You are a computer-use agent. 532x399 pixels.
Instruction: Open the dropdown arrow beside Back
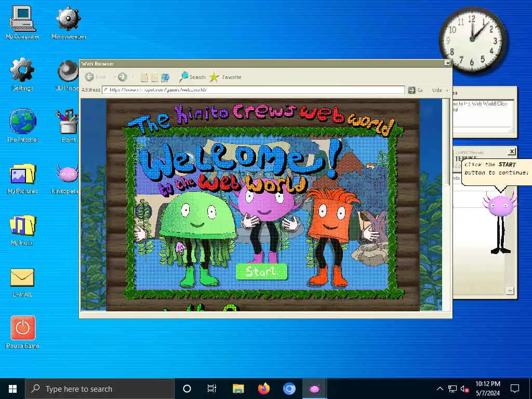click(x=113, y=77)
